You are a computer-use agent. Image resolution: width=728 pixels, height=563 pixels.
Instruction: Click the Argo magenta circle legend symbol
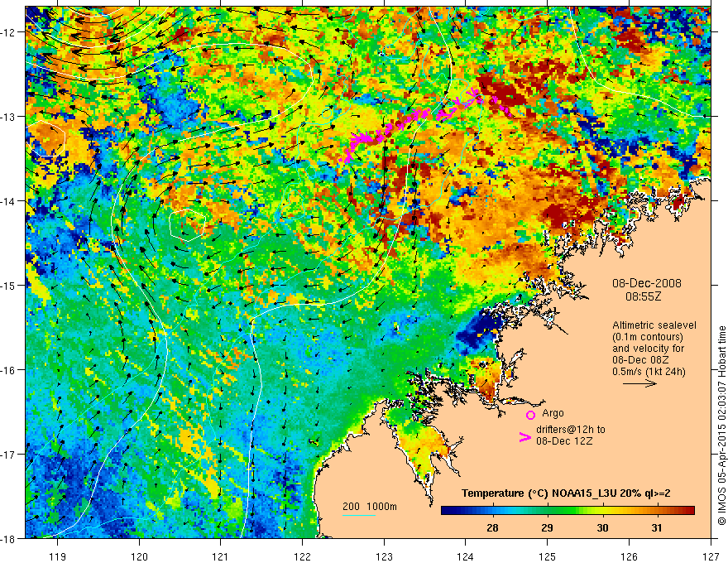coord(530,415)
